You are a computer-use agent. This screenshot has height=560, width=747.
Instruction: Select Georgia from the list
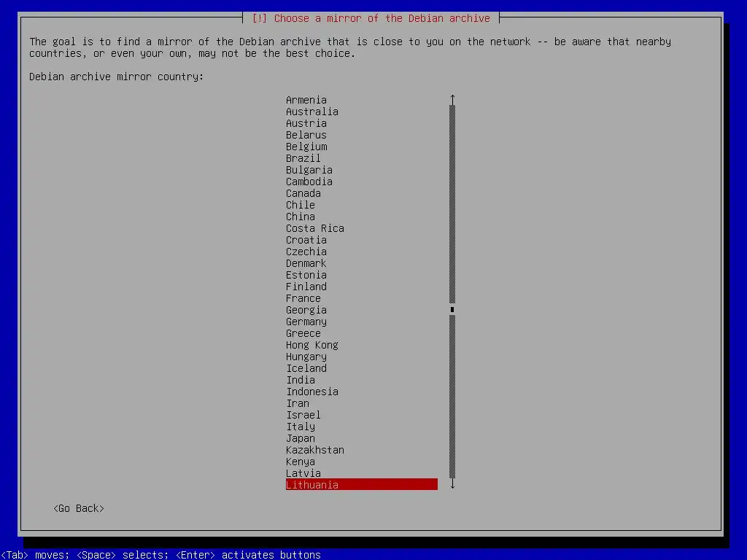[x=306, y=310]
